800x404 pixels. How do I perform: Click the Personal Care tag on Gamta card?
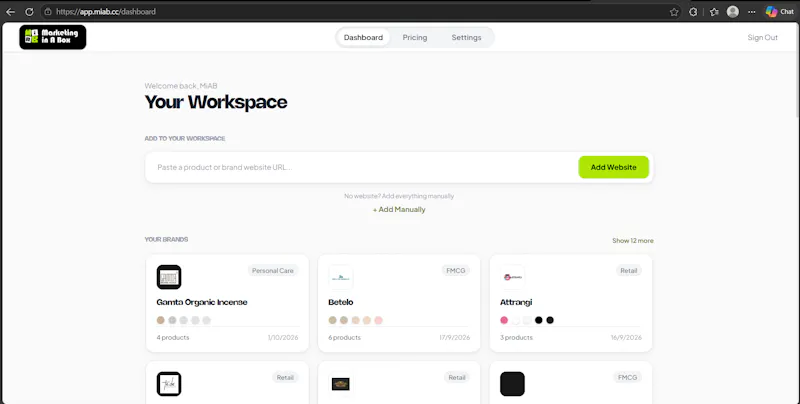273,270
